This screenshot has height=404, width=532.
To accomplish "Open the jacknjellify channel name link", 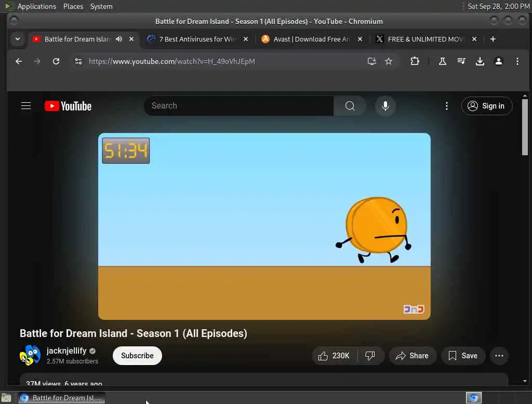I will pos(66,351).
